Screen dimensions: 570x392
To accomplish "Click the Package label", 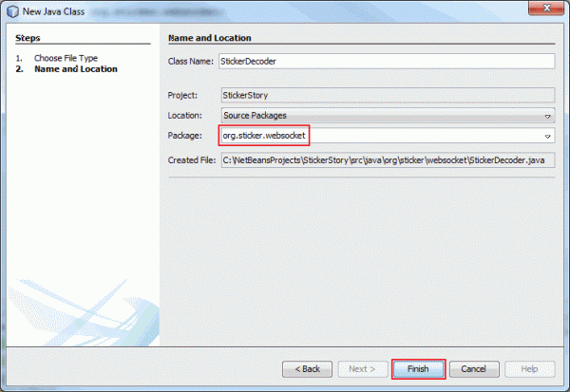I will [184, 136].
